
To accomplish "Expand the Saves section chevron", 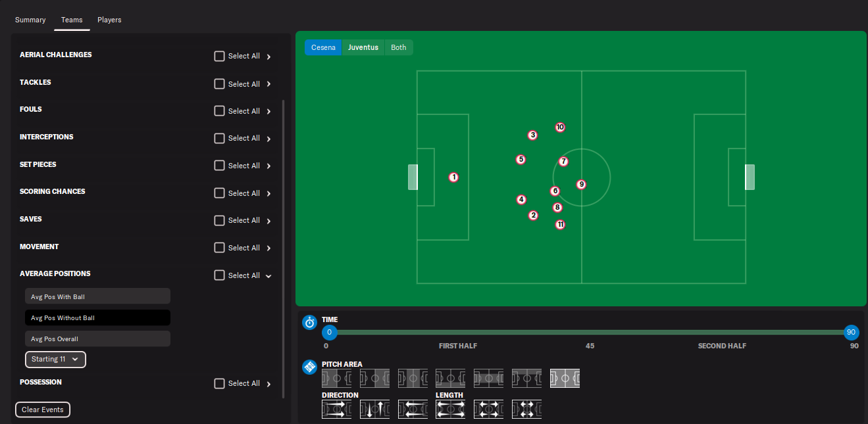I will [268, 221].
